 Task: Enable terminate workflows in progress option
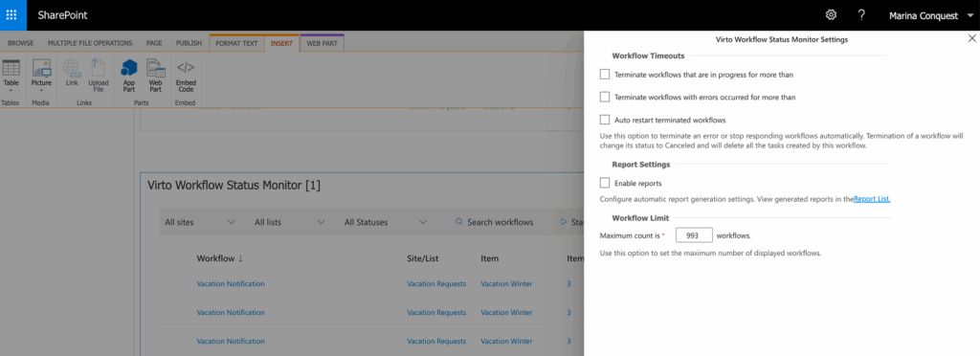pos(605,75)
